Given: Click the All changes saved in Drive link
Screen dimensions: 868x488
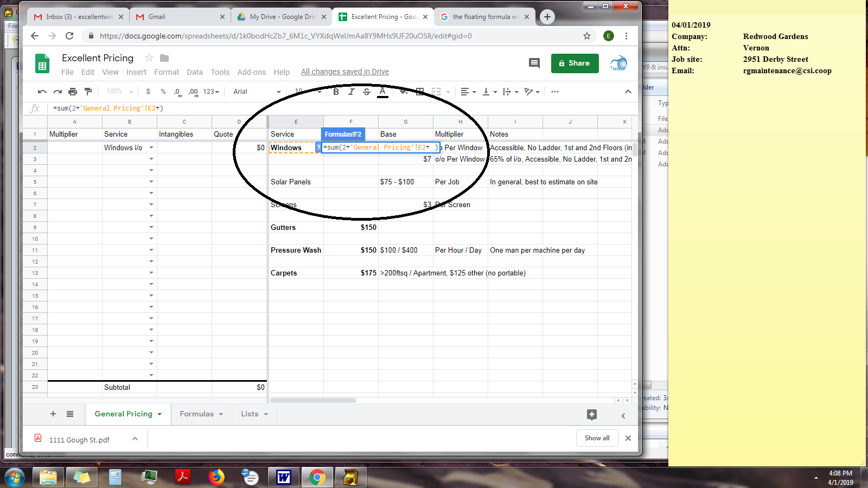Looking at the screenshot, I should pos(345,72).
